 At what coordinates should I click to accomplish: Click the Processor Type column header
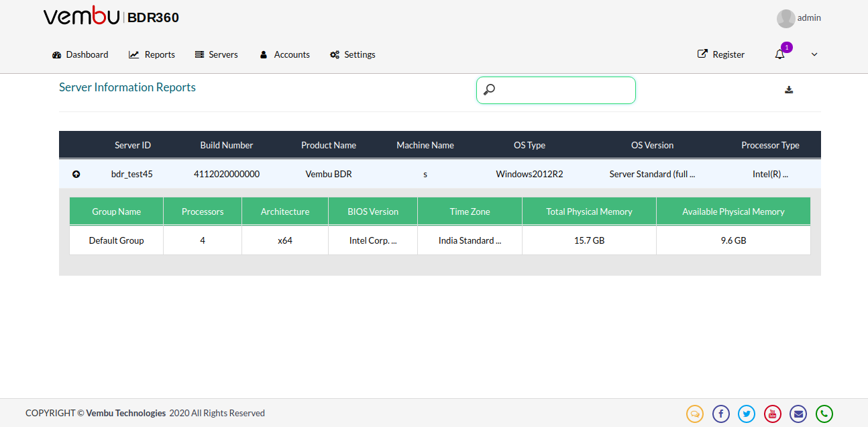pyautogui.click(x=770, y=145)
